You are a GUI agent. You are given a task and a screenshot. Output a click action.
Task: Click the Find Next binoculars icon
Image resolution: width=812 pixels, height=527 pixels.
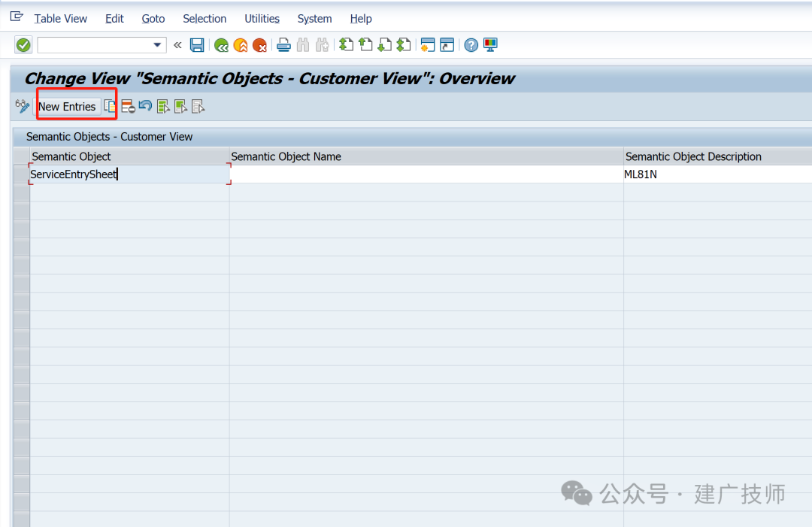[x=322, y=45]
